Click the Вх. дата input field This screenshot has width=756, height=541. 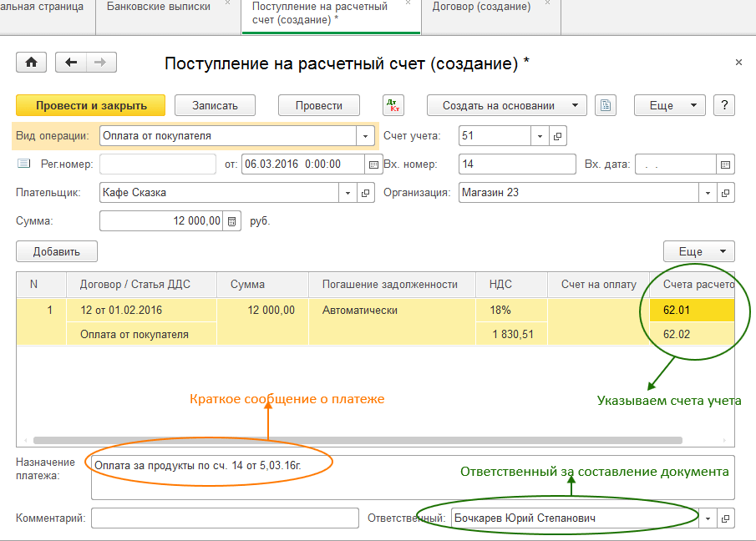click(676, 164)
